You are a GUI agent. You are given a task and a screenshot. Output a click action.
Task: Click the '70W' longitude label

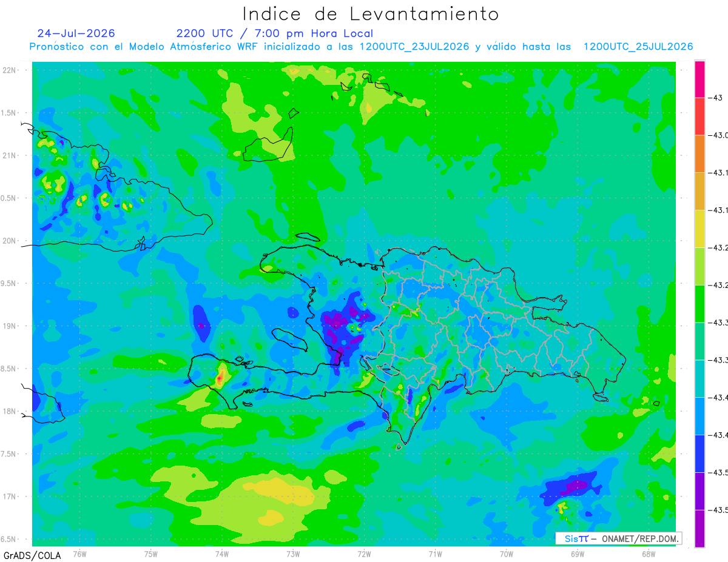pyautogui.click(x=506, y=554)
